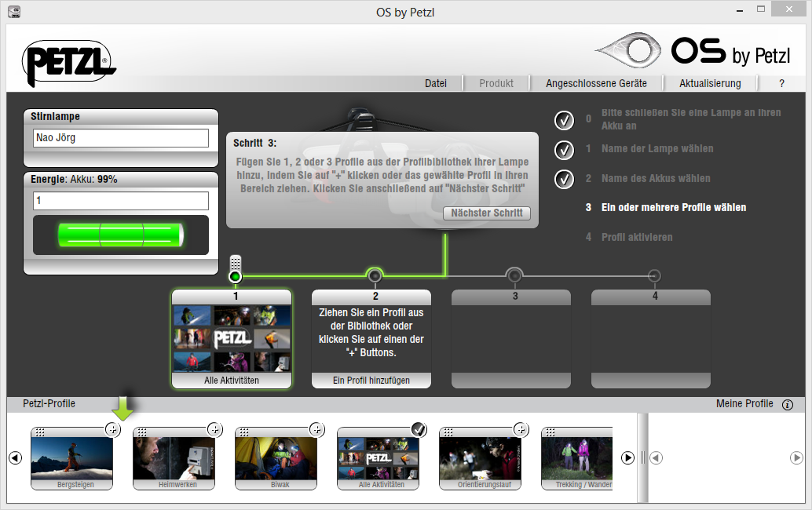Select the Orientierungslauf profile thumbnail
The image size is (812, 510).
pyautogui.click(x=480, y=458)
